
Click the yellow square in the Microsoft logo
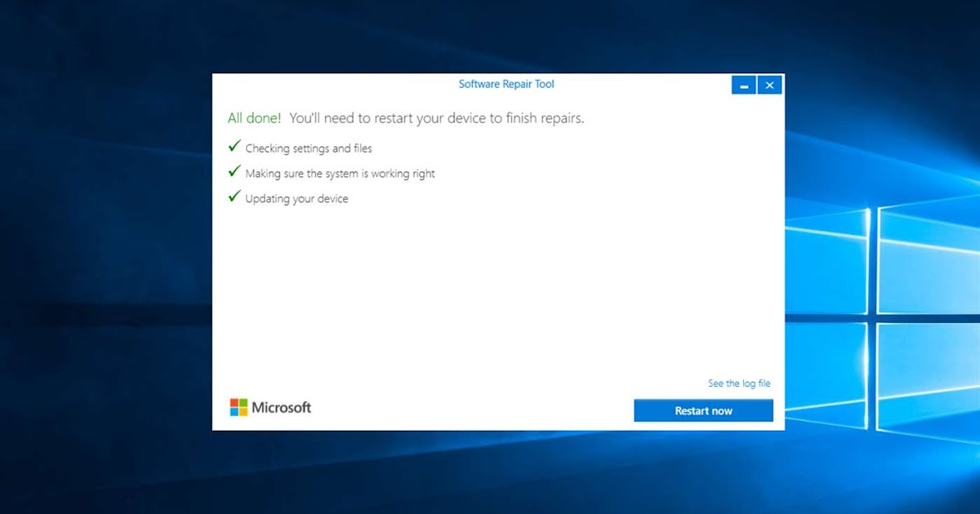click(243, 411)
